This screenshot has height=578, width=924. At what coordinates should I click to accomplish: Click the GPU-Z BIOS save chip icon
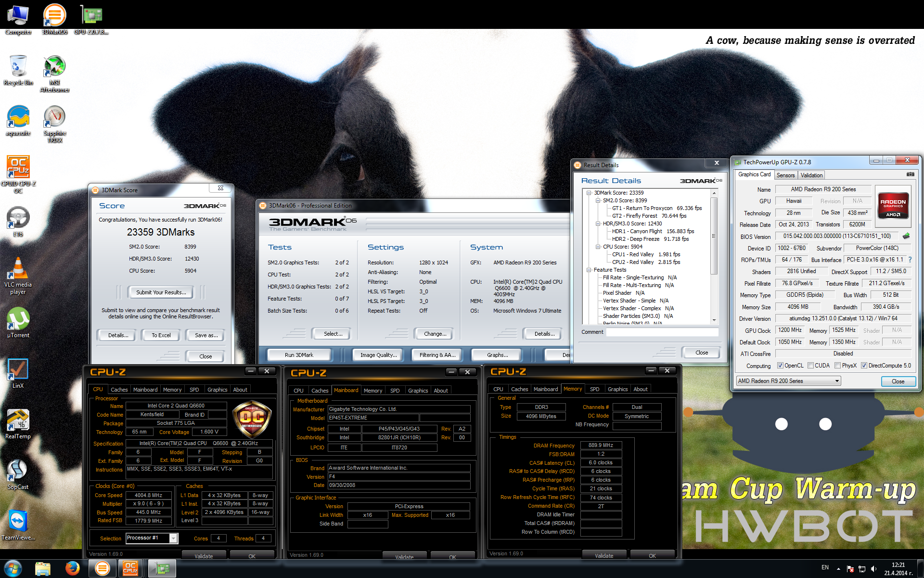tap(906, 236)
